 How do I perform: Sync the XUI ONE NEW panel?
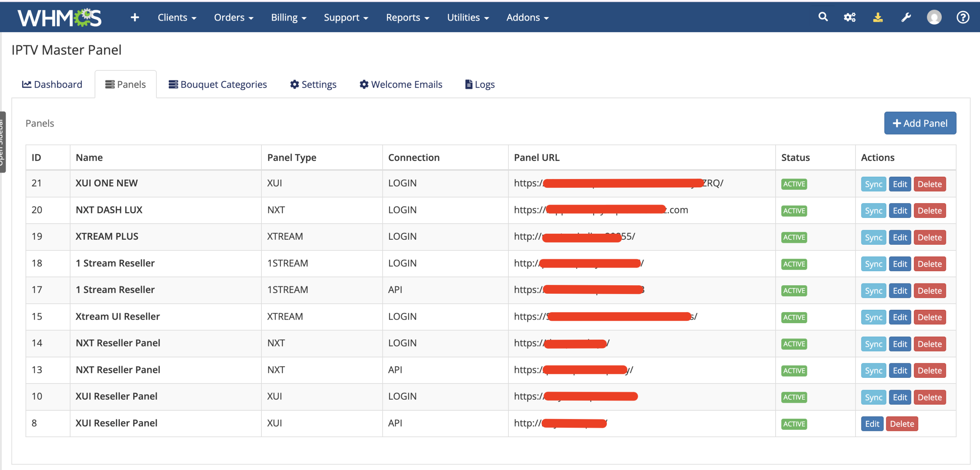click(x=874, y=184)
